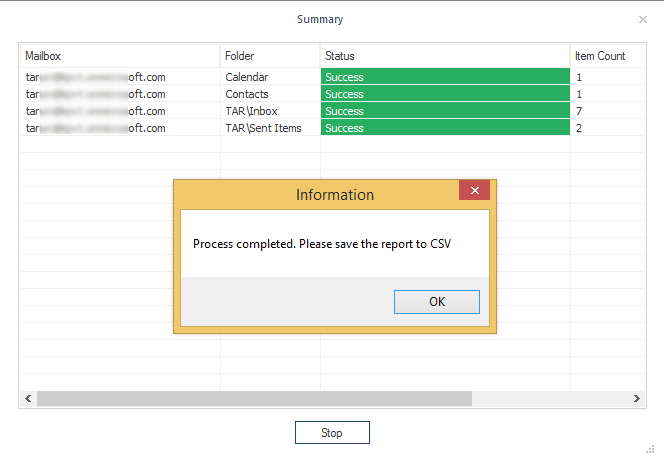Click OK in the Information dialog
Screen dimensions: 664x462
coord(437,302)
